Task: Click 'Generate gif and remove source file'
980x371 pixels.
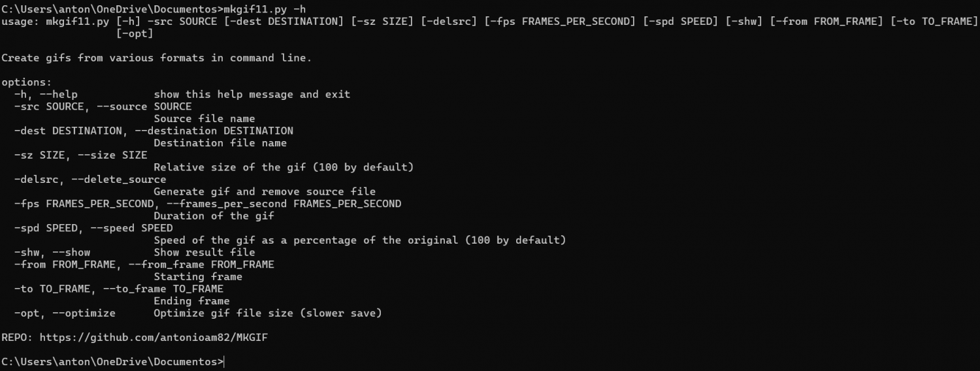Action: (x=265, y=192)
